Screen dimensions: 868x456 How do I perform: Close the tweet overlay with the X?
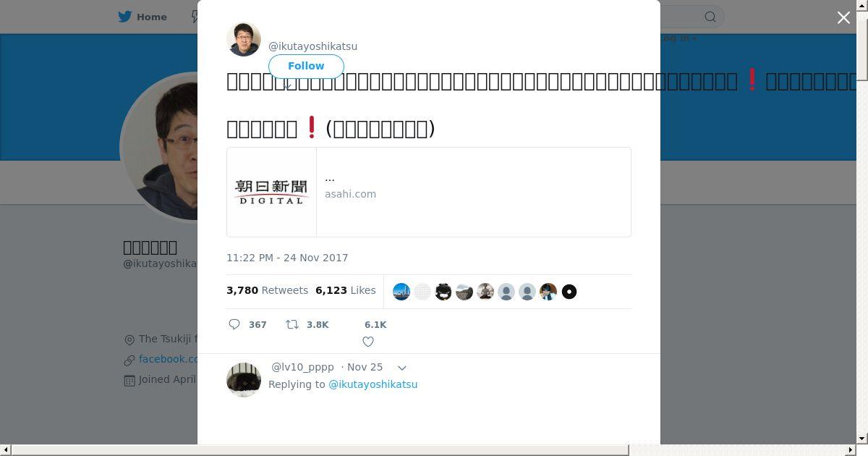[x=843, y=17]
